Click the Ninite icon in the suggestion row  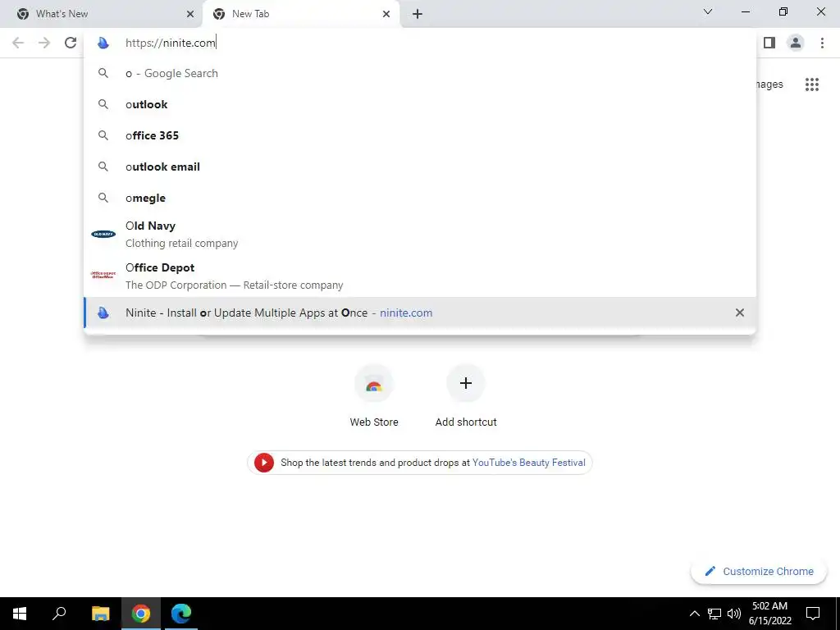point(103,313)
